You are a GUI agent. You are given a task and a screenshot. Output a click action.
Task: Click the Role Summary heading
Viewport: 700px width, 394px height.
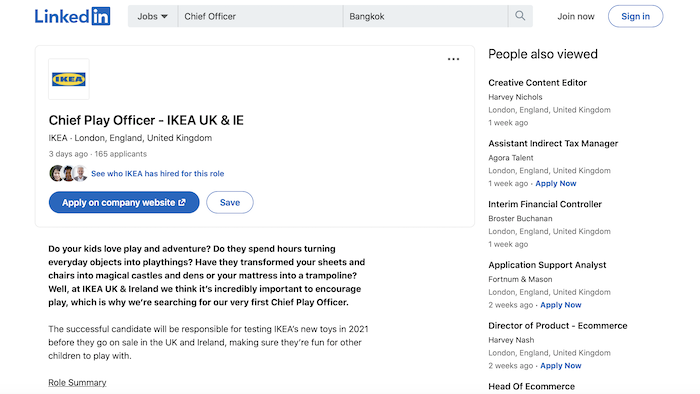(x=77, y=382)
